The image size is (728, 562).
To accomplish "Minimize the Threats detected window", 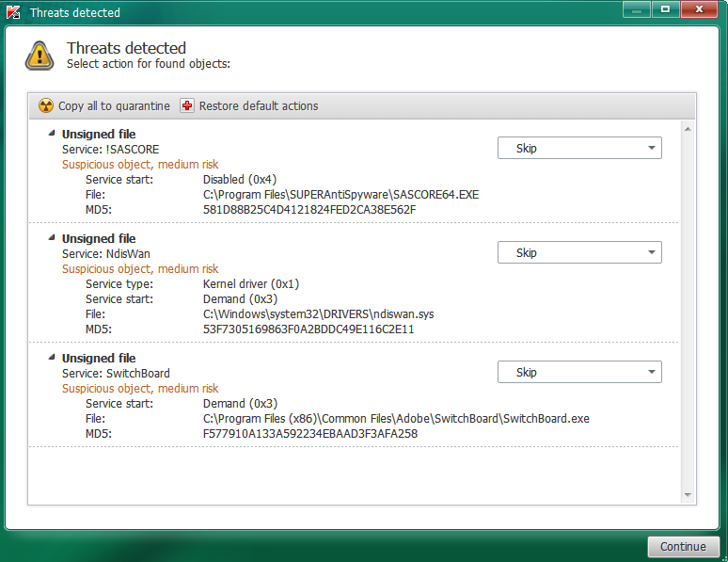I will [x=637, y=9].
